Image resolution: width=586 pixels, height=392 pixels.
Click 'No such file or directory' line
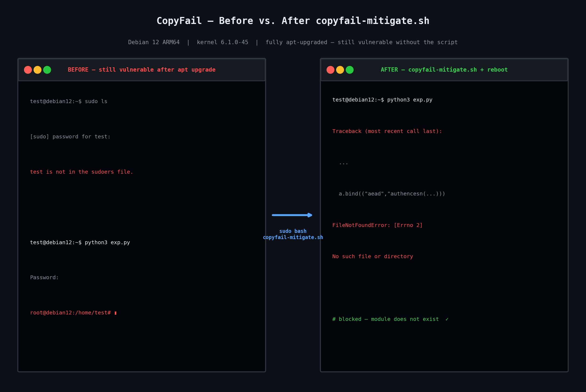373,257
